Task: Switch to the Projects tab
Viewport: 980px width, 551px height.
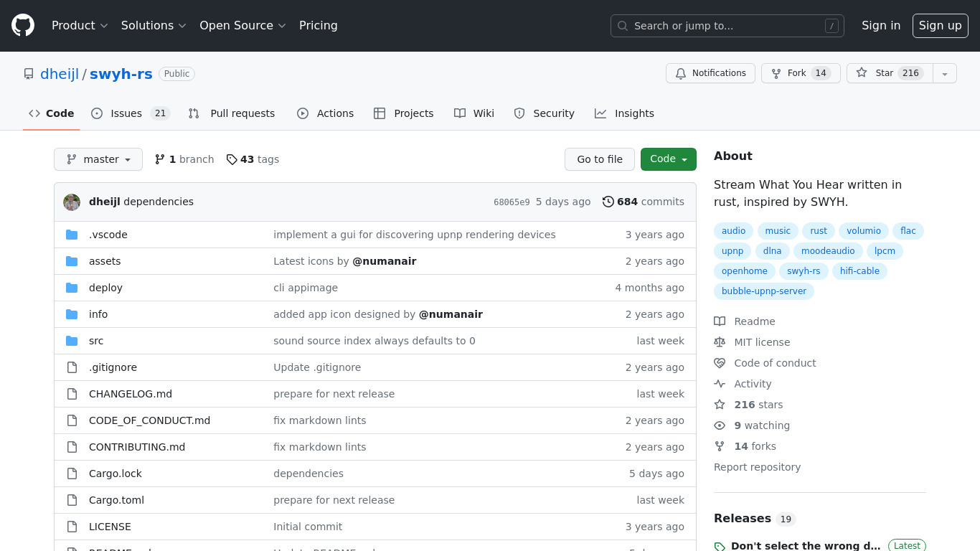Action: coord(404,113)
